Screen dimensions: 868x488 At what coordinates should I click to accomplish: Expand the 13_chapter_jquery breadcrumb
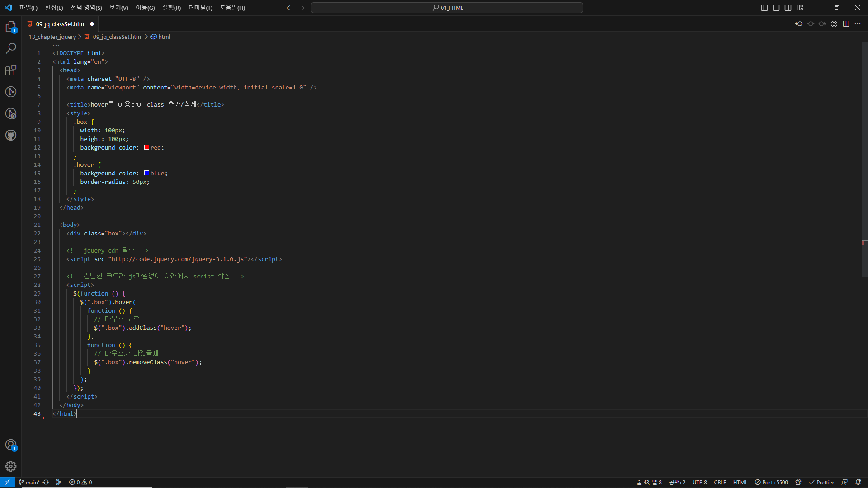tap(52, 37)
